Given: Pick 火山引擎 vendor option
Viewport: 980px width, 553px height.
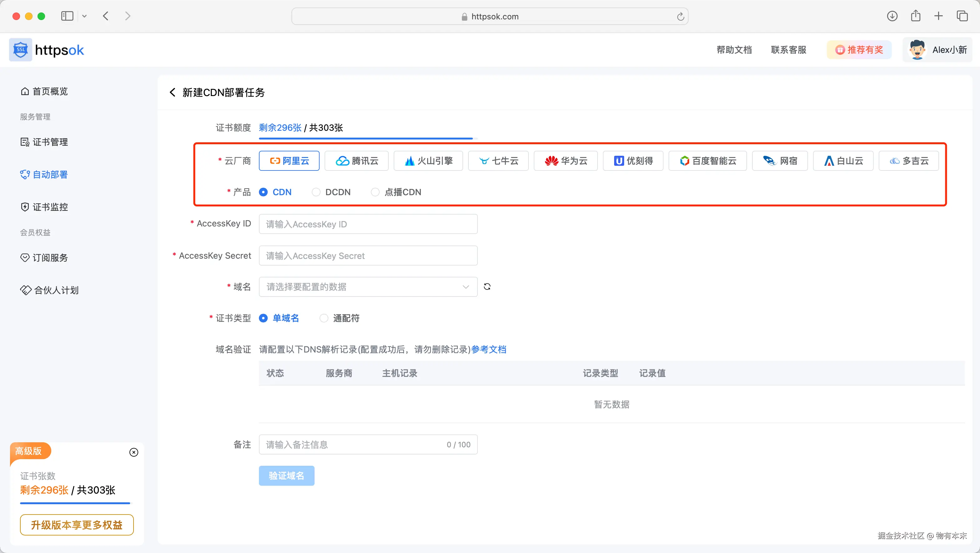Looking at the screenshot, I should [x=428, y=161].
